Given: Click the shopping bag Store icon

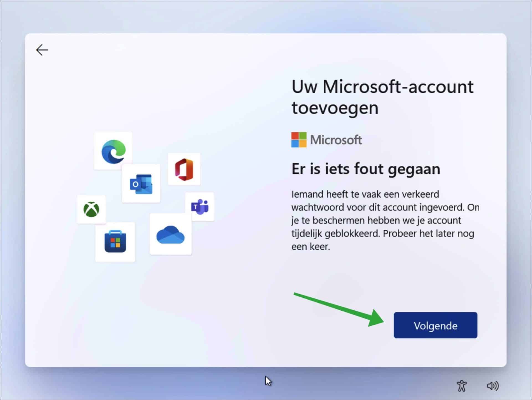Looking at the screenshot, I should 115,242.
